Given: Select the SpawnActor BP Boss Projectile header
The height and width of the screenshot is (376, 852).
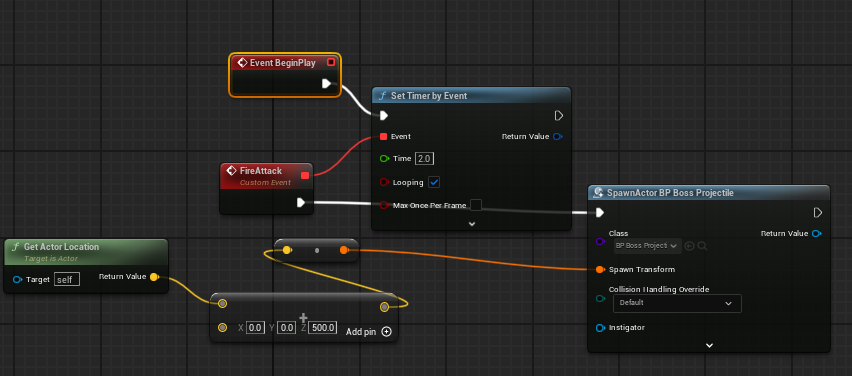Looking at the screenshot, I should 709,193.
